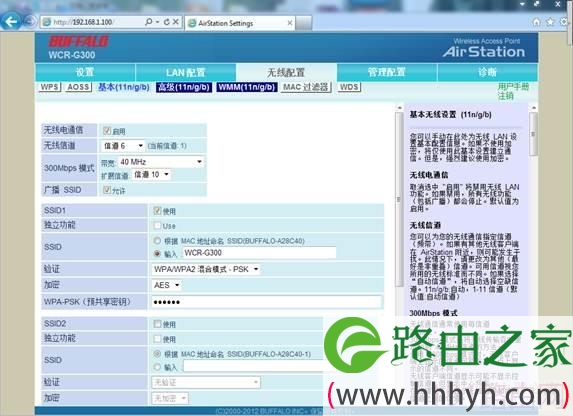Open the 管理配置 main tab

387,72
